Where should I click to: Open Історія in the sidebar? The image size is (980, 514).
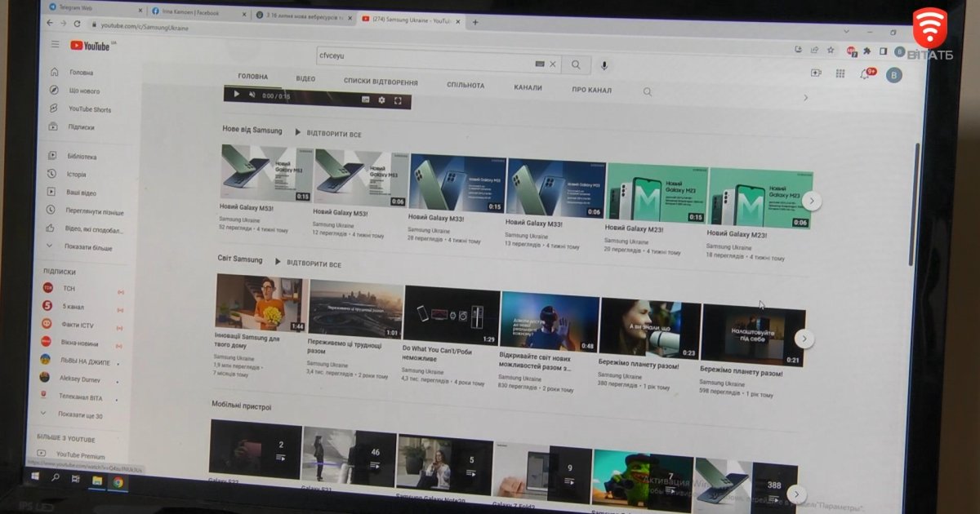click(67, 174)
